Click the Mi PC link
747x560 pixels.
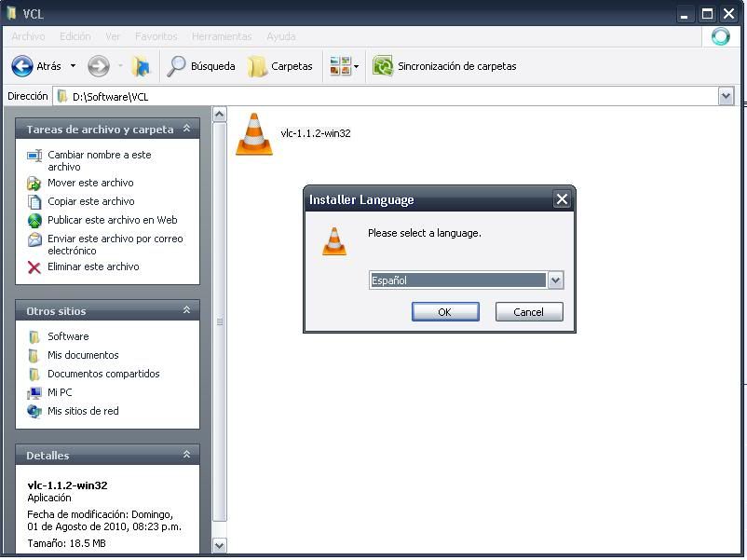pos(60,392)
